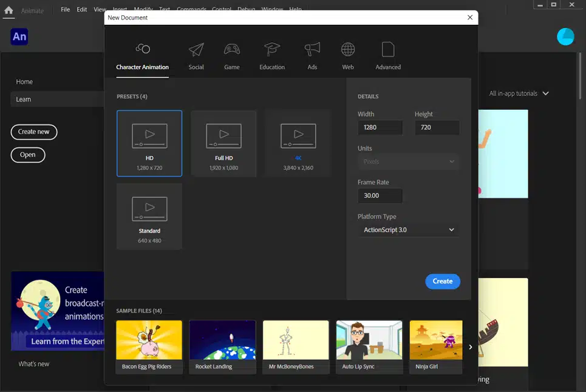Switch to the Game category tab

[232, 56]
